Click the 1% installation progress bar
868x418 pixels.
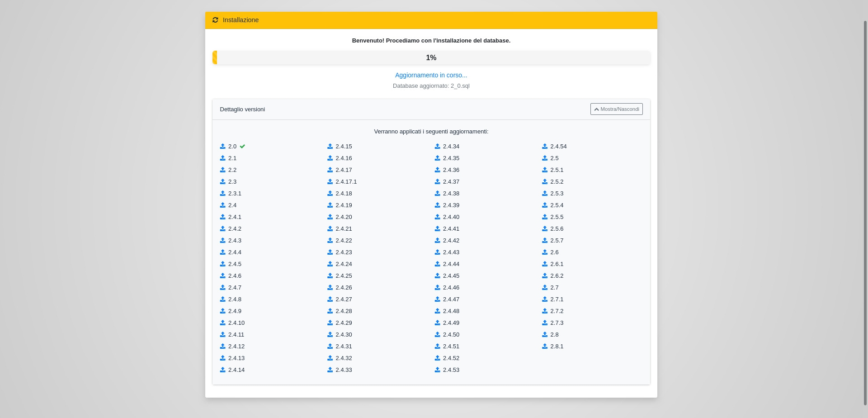(431, 57)
